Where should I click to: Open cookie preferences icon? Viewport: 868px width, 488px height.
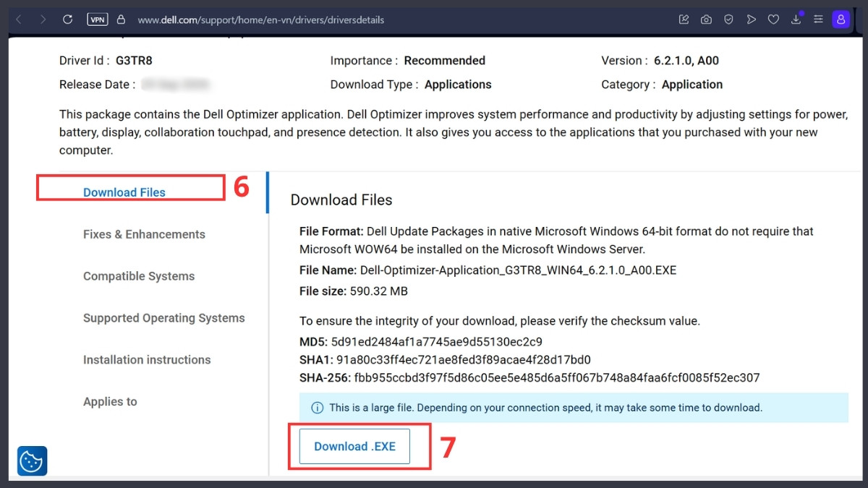[x=32, y=461]
